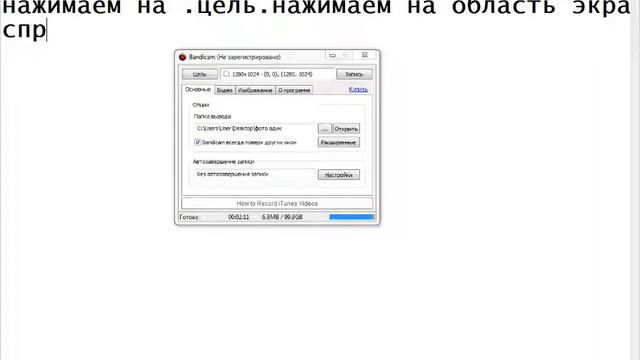Image resolution: width=640 pixels, height=360 pixels.
Task: Open auto-complete Настройки button
Action: point(339,175)
